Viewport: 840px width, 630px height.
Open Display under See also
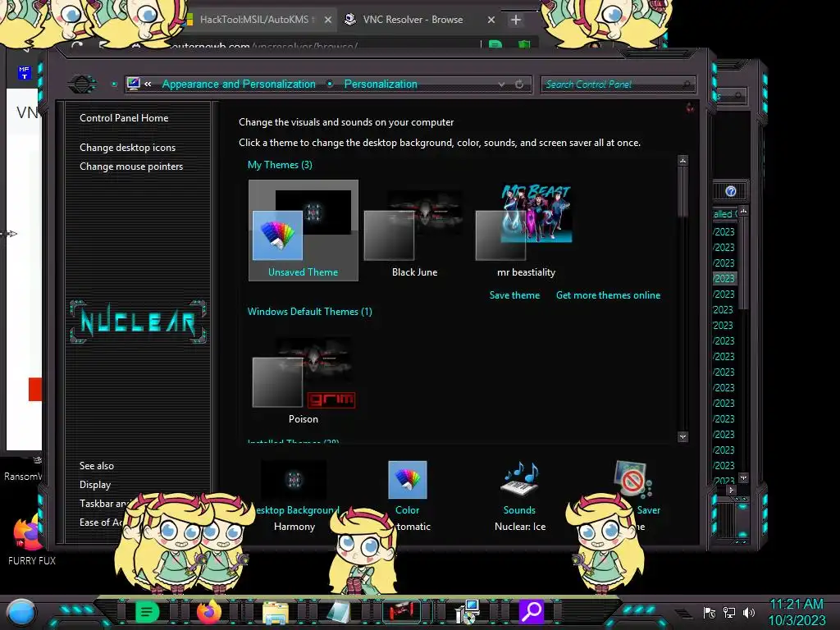tap(95, 484)
